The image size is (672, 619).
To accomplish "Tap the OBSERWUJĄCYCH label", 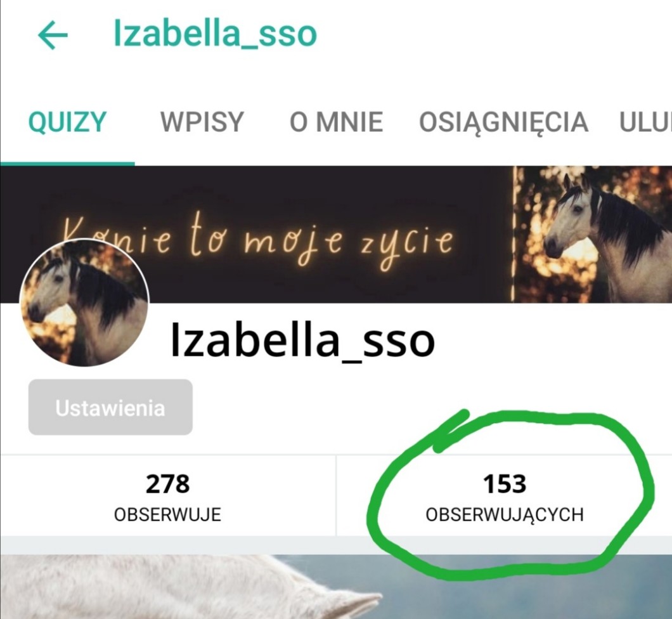I will (x=505, y=515).
